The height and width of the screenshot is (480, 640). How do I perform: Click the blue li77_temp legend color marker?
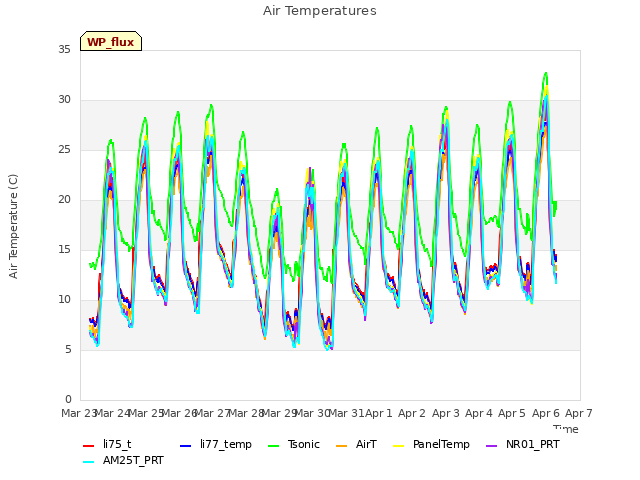point(186,446)
